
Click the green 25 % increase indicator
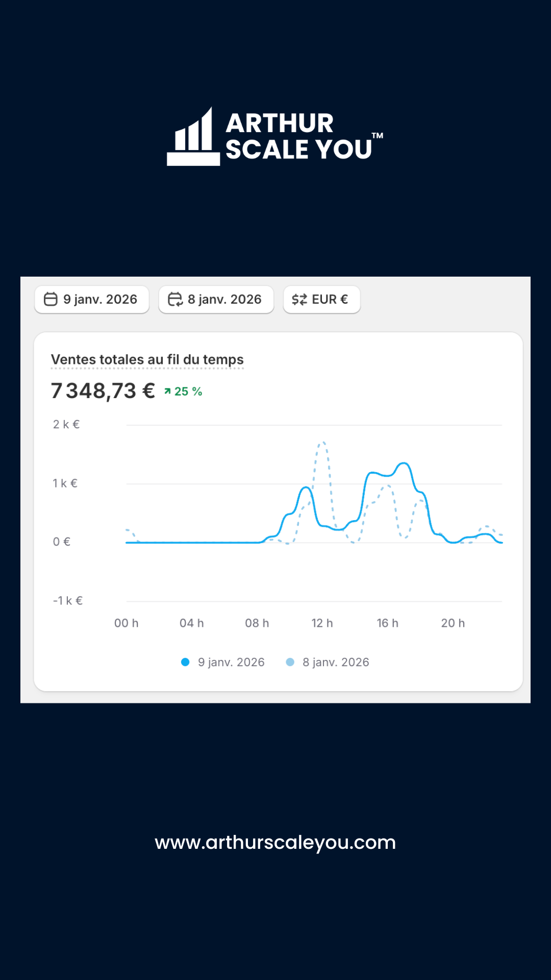click(183, 391)
